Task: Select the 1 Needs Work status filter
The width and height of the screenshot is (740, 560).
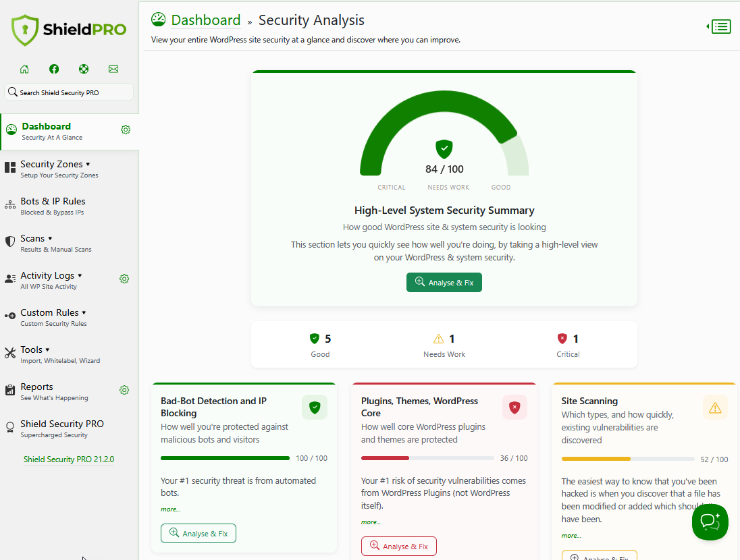Action: [444, 345]
